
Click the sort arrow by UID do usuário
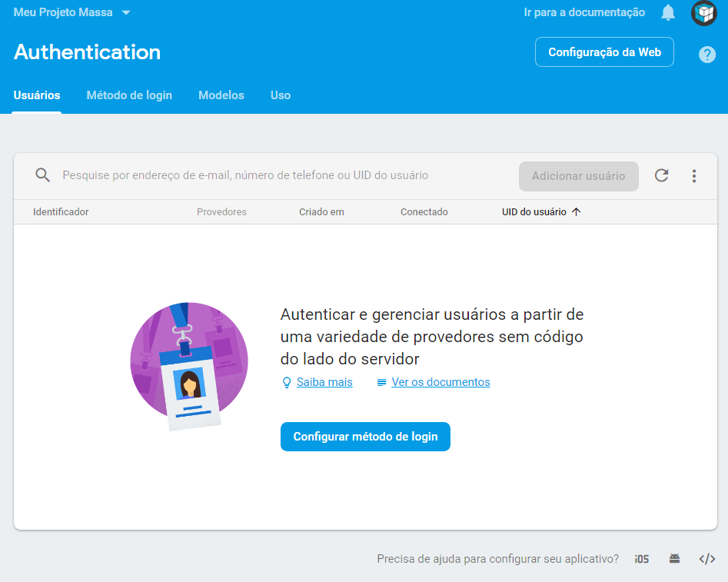(577, 211)
